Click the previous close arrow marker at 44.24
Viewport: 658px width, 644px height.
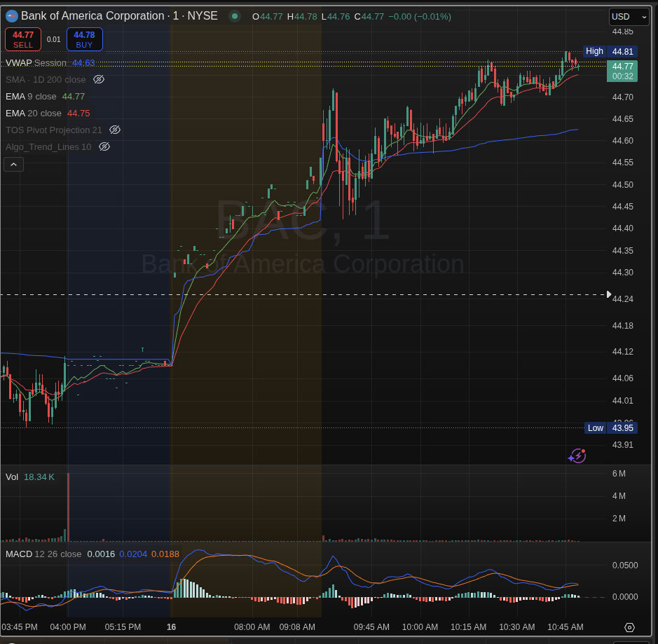[x=608, y=294]
